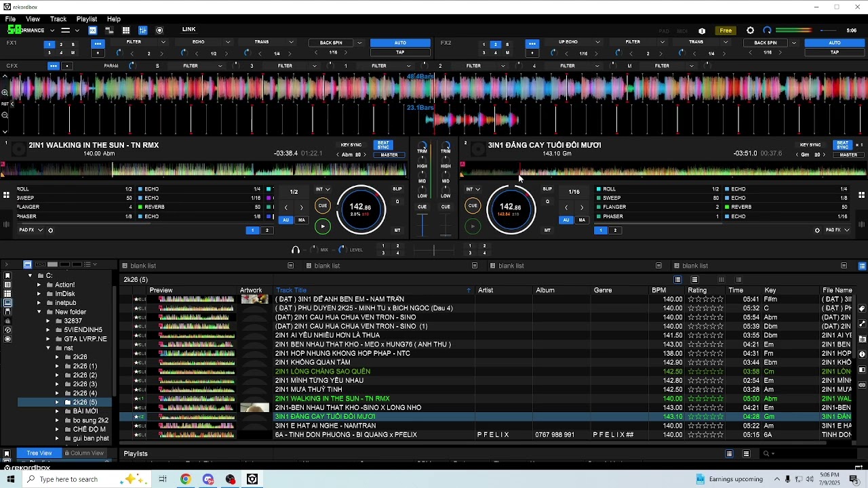Image resolution: width=868 pixels, height=488 pixels.
Task: Click the FX2 TAP button
Action: pos(835,52)
